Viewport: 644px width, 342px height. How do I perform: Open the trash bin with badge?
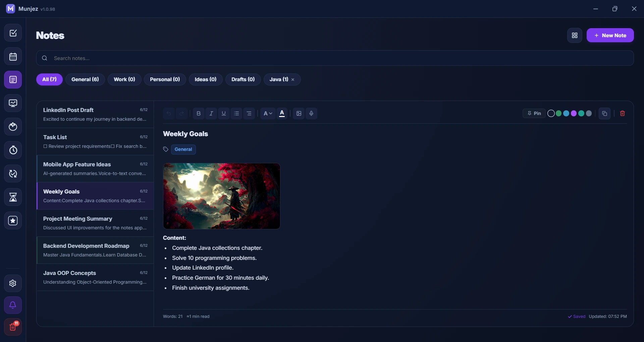click(x=13, y=327)
